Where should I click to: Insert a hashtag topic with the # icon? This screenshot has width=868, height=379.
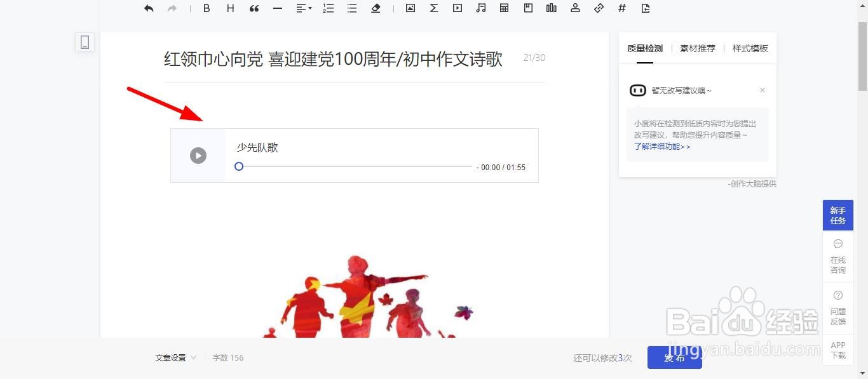tap(621, 8)
